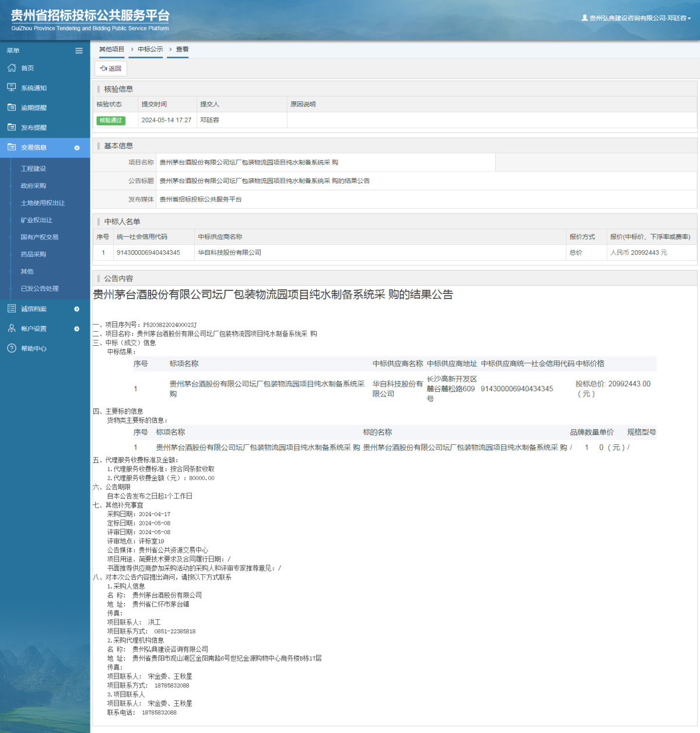Click the icon next to 逾期提醒
Screen dimensions: 700x733
coord(12,107)
